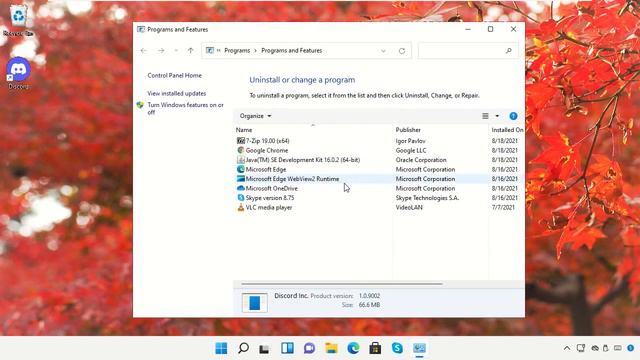Expand the view options dropdown arrow
The width and height of the screenshot is (640, 360).
click(497, 116)
